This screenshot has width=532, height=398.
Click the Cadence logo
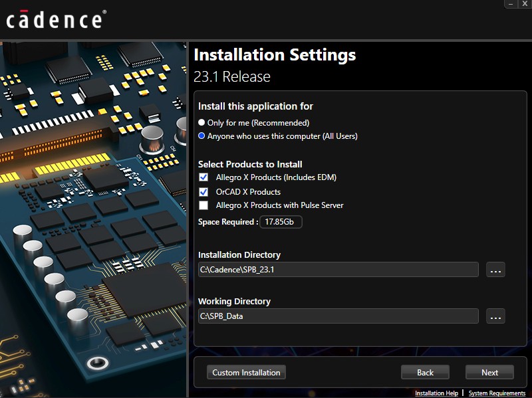pos(55,19)
